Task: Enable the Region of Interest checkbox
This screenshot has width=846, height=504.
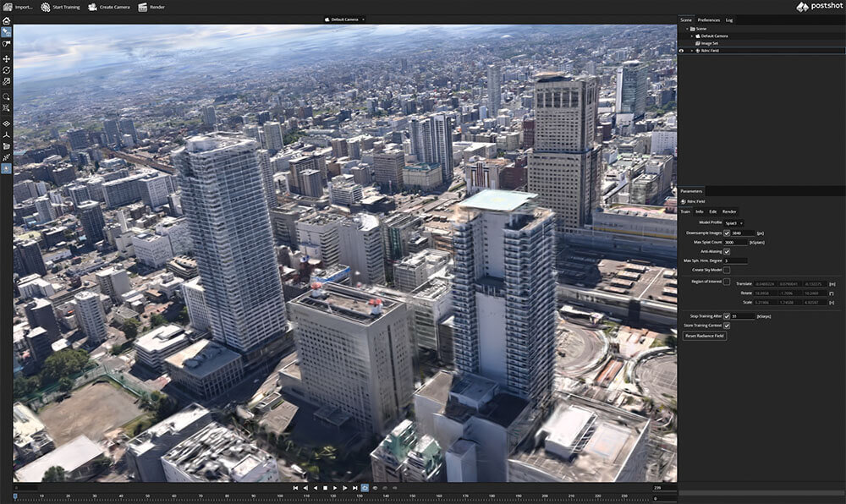Action: (x=727, y=281)
